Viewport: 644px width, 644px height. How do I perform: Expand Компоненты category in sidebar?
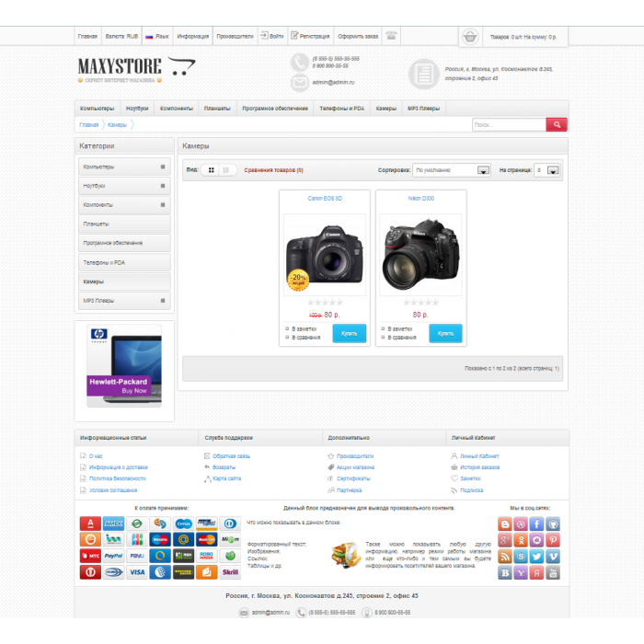163,204
